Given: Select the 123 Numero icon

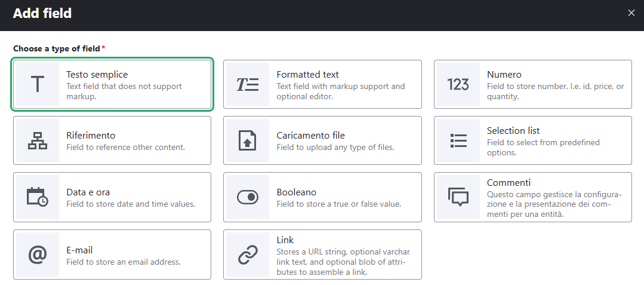Looking at the screenshot, I should [458, 85].
